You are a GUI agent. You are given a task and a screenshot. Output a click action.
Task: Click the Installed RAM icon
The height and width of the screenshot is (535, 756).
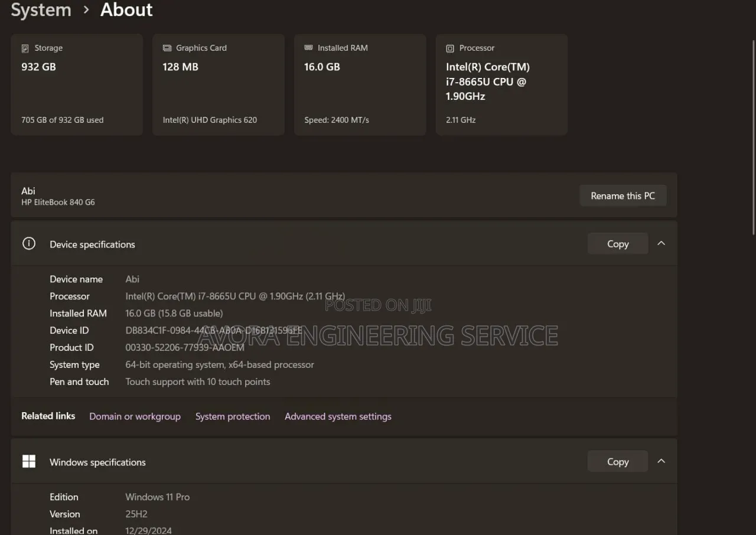coord(308,48)
